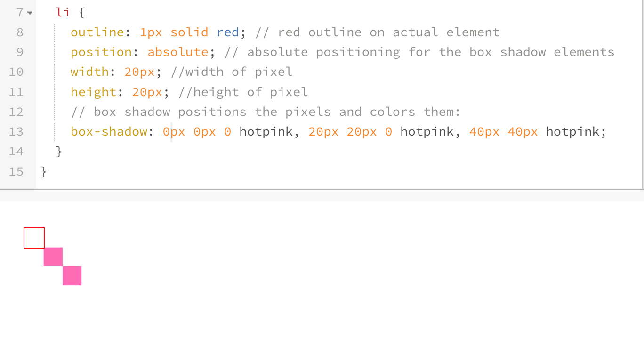The image size is (644, 355).
Task: Click the 'position' property name
Action: pos(101,52)
